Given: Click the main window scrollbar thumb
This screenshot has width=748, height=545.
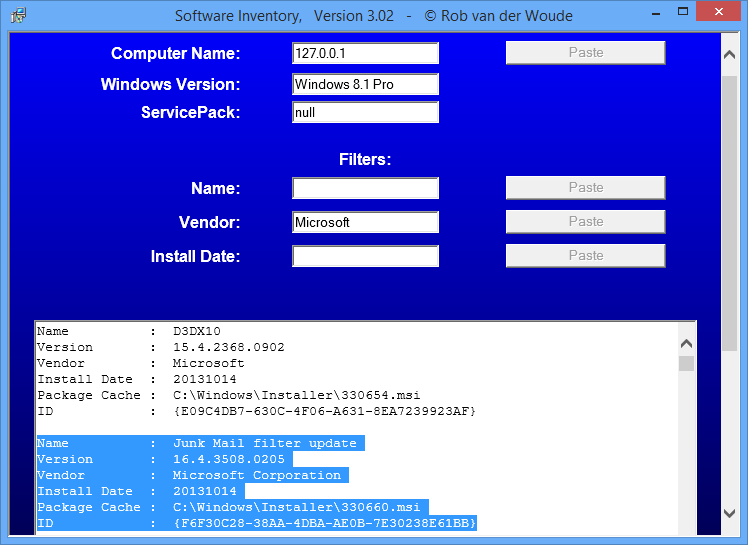Looking at the screenshot, I should coord(729,213).
